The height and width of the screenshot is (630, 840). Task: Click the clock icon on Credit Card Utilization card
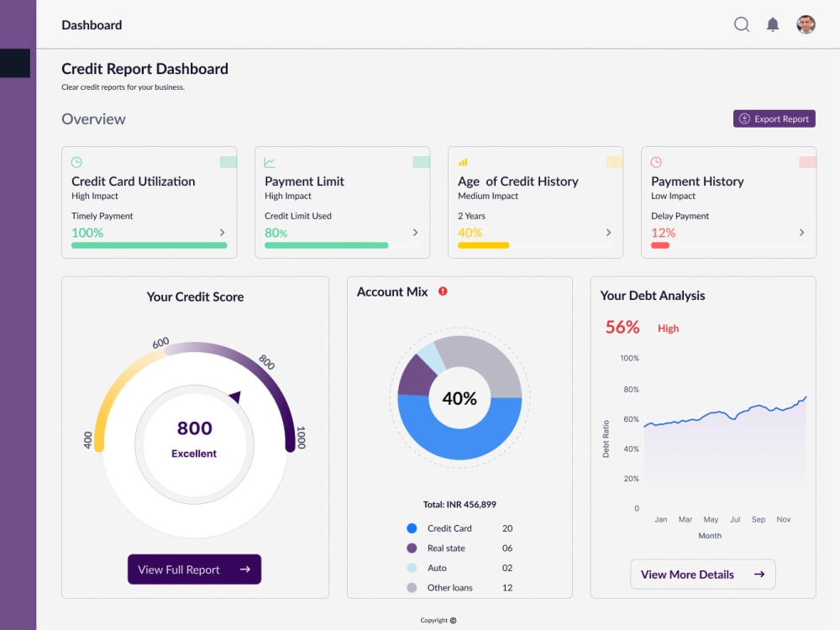pyautogui.click(x=76, y=161)
